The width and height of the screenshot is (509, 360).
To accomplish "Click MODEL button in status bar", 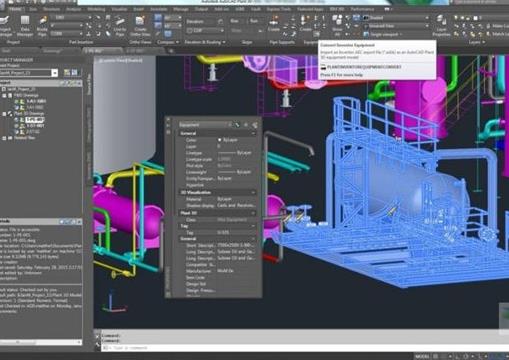I will tap(422, 356).
